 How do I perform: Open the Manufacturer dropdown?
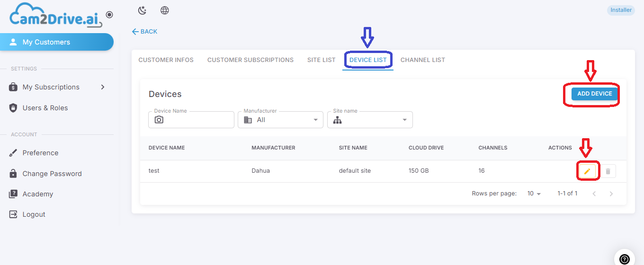click(280, 120)
